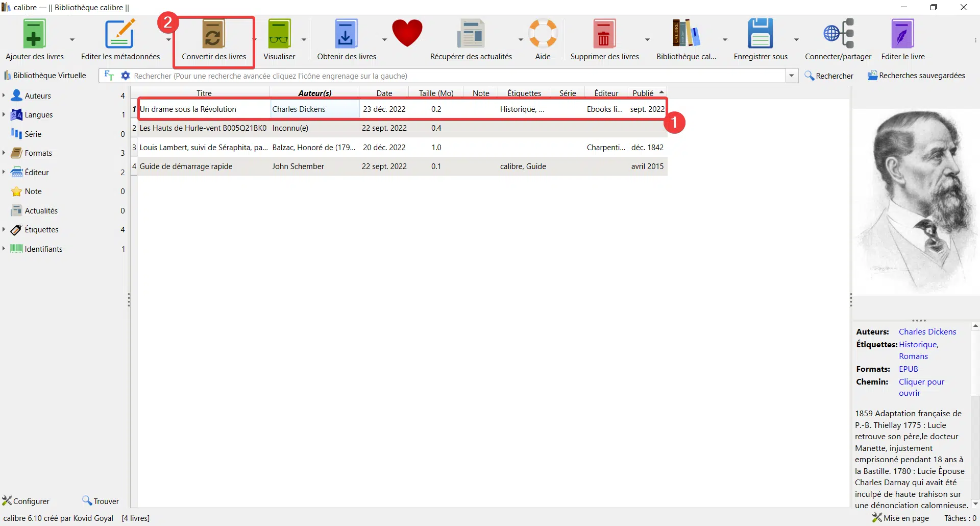The image size is (980, 526).
Task: Click Convertir des livres icon
Action: (213, 34)
